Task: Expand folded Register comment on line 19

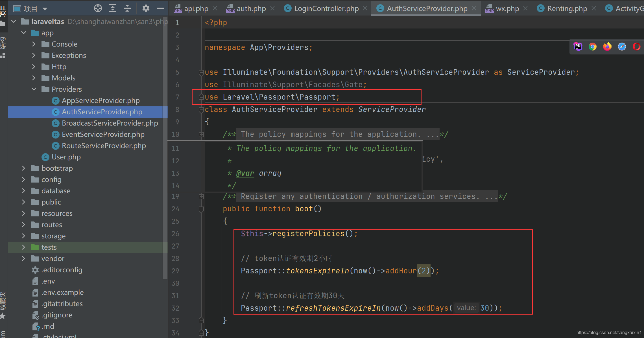Action: point(201,197)
